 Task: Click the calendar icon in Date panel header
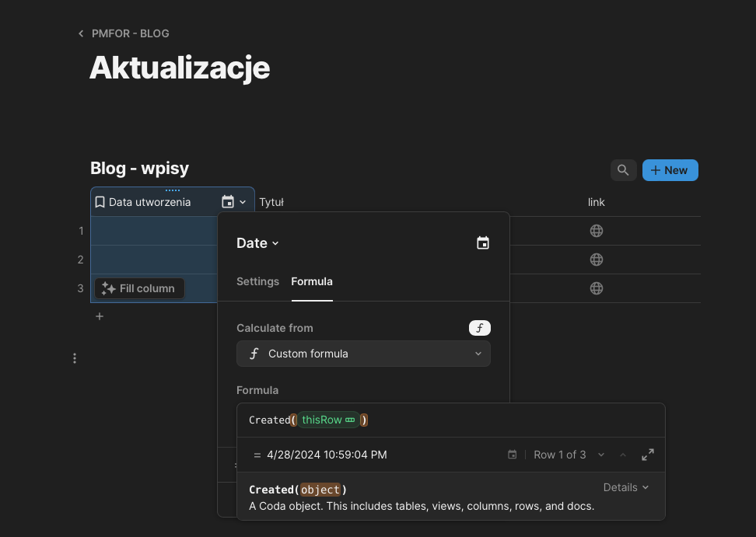[483, 243]
